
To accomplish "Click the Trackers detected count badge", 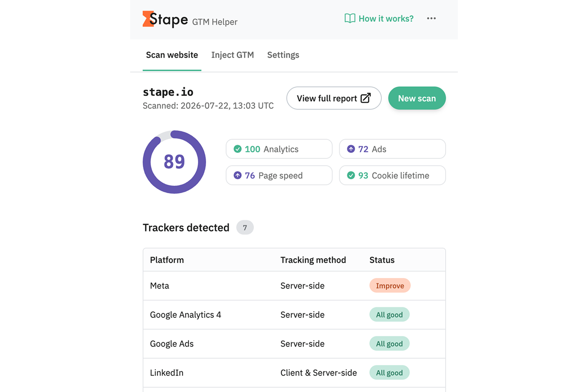I will click(245, 227).
